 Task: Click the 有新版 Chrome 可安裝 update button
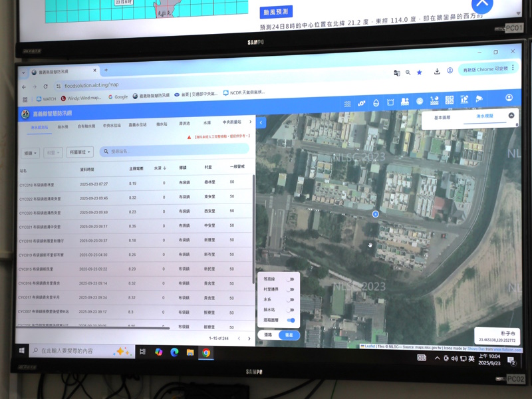pyautogui.click(x=485, y=69)
